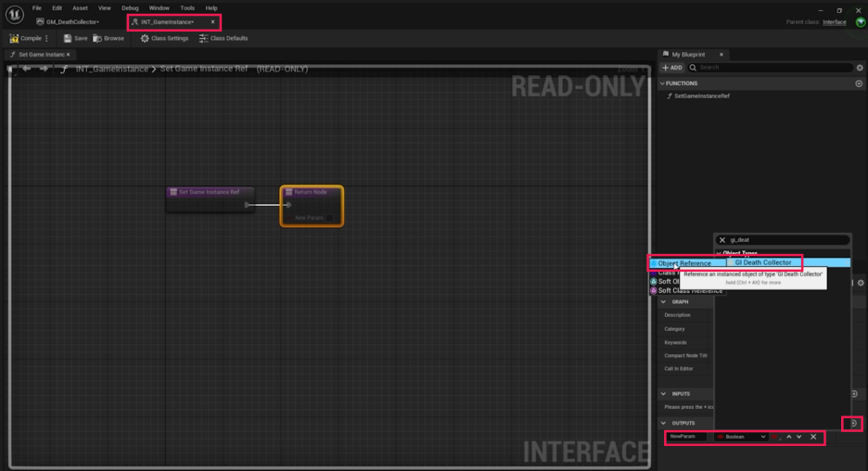Open the File menu

click(36, 8)
